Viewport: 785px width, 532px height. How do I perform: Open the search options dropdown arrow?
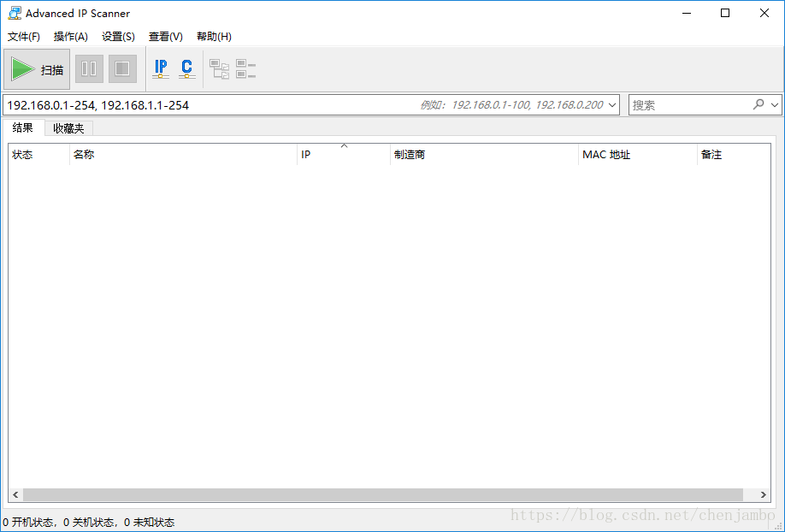click(x=775, y=104)
